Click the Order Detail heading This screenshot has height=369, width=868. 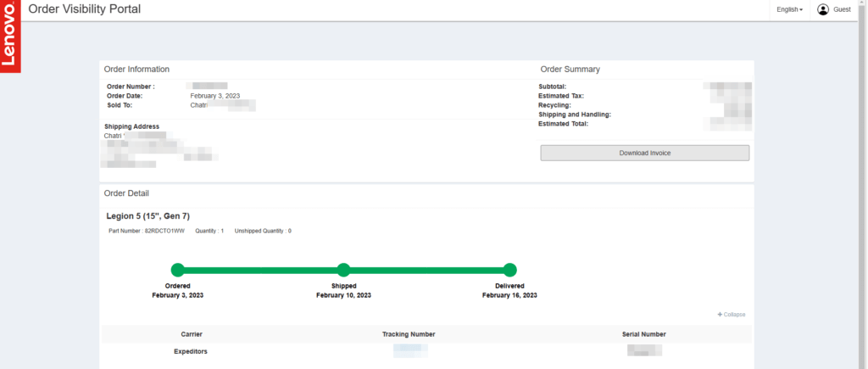click(x=126, y=193)
